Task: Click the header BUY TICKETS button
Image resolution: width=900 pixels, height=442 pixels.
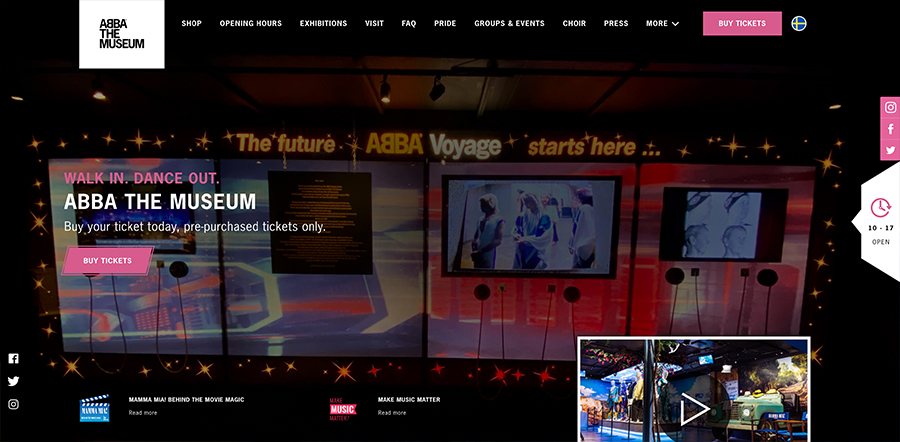Action: [742, 24]
